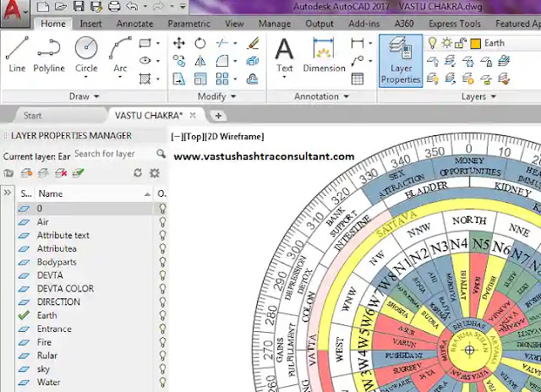
Task: Click the Mirror tool icon
Action: tap(200, 61)
